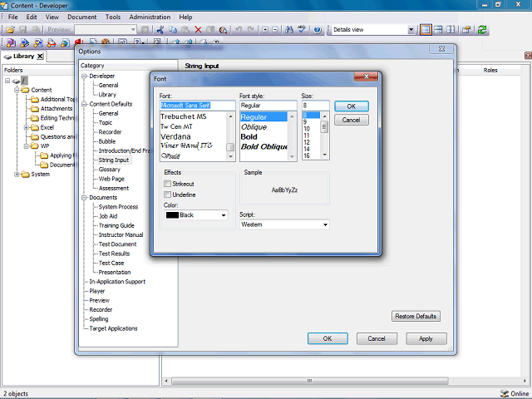Screen dimensions: 532x399
Task: Click the blue Help question mark icon
Action: pos(318,30)
